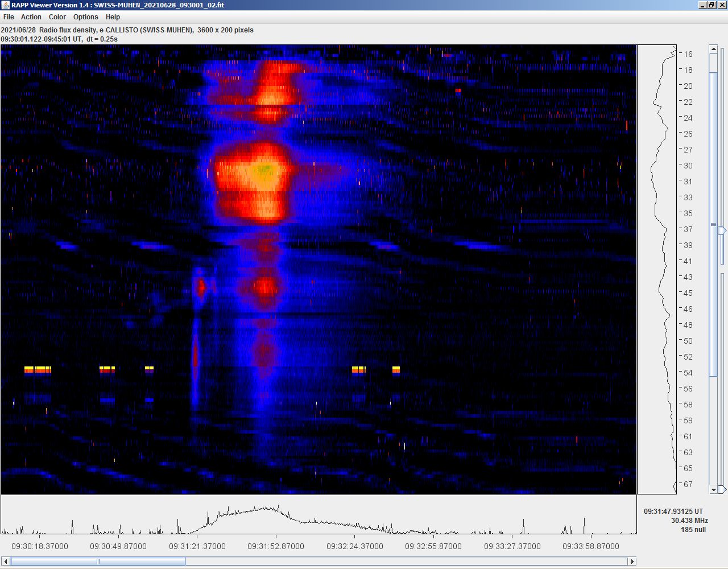The width and height of the screenshot is (728, 569).
Task: Minimize the RAPP Viewer window
Action: [x=702, y=5]
